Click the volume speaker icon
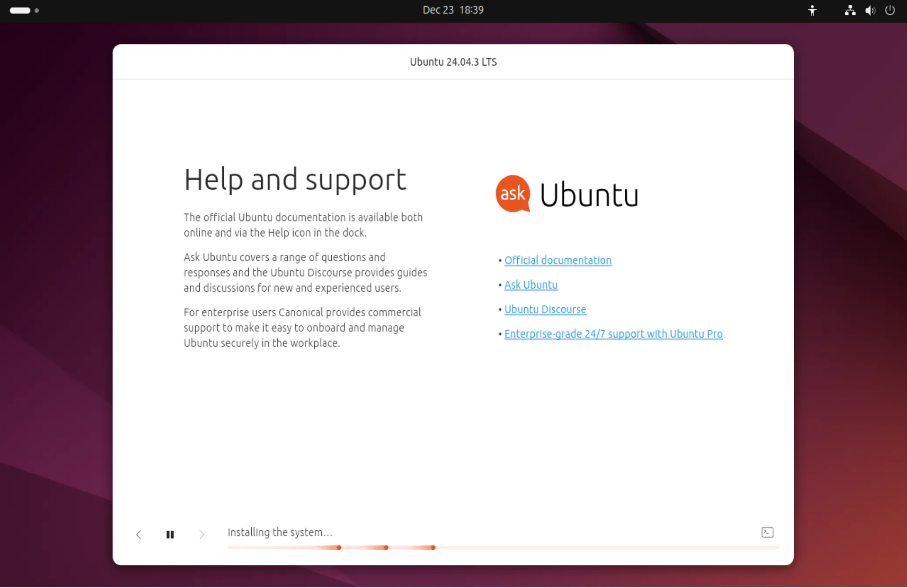This screenshot has height=588, width=907. click(870, 10)
